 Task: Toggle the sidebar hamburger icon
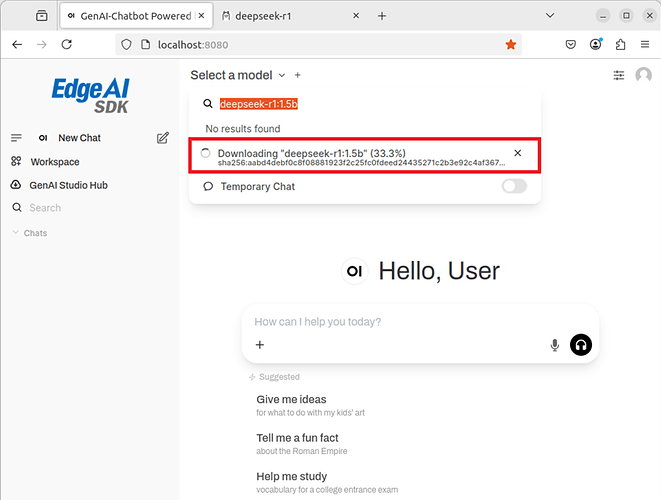pyautogui.click(x=16, y=138)
